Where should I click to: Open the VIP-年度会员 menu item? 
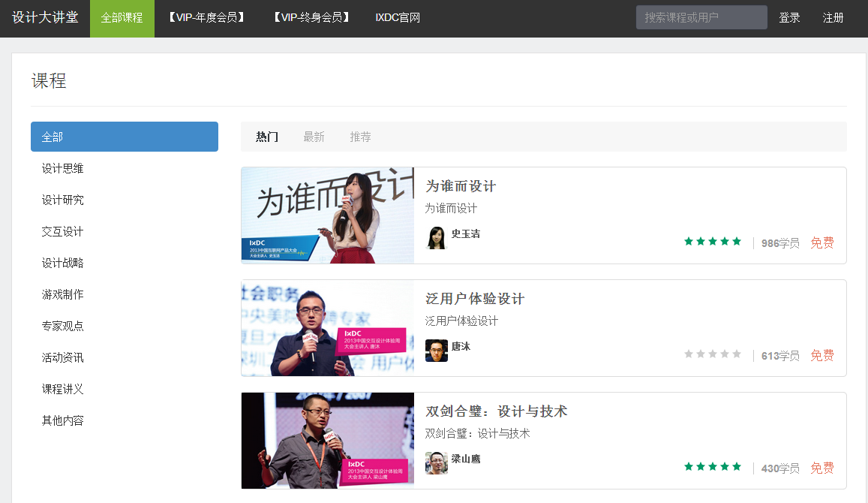pyautogui.click(x=207, y=18)
